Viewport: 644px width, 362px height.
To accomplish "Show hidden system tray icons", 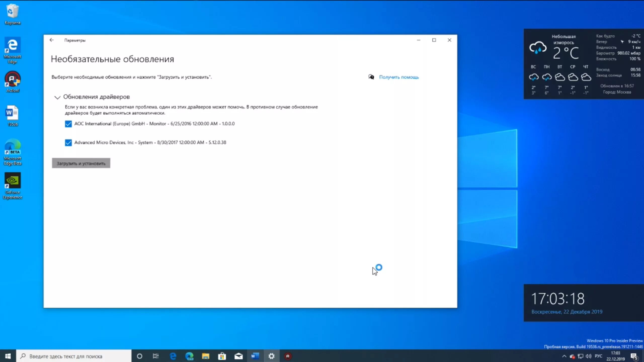I will click(564, 356).
